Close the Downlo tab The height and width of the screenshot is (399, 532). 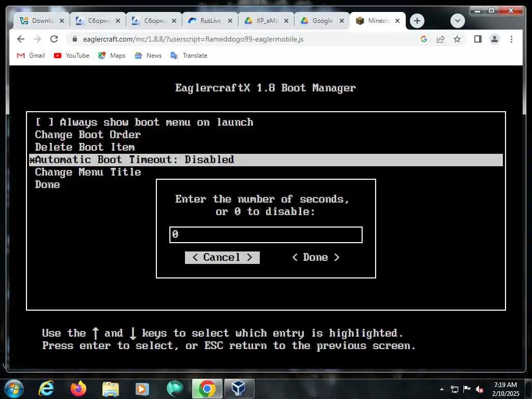pyautogui.click(x=62, y=21)
